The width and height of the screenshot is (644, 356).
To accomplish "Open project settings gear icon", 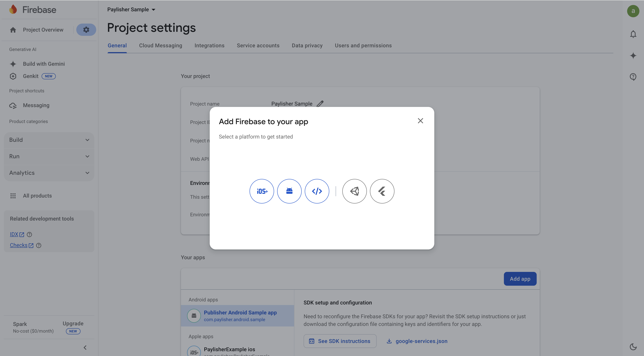I will pos(86,30).
